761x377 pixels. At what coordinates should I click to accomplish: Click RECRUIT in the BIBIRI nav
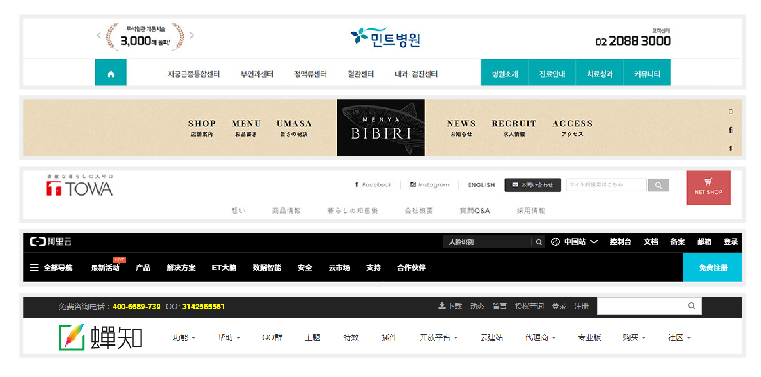[514, 128]
